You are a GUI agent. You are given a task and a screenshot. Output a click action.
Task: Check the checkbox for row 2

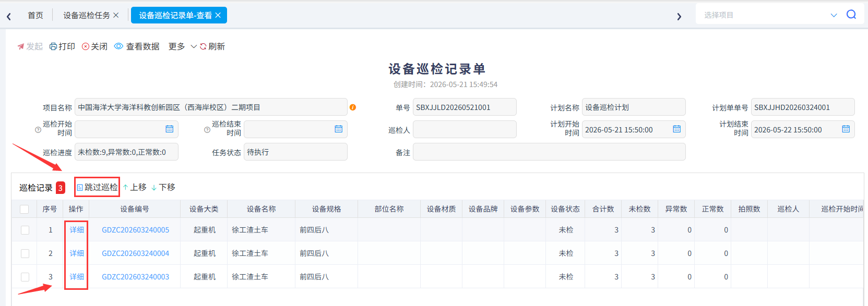[x=25, y=253]
